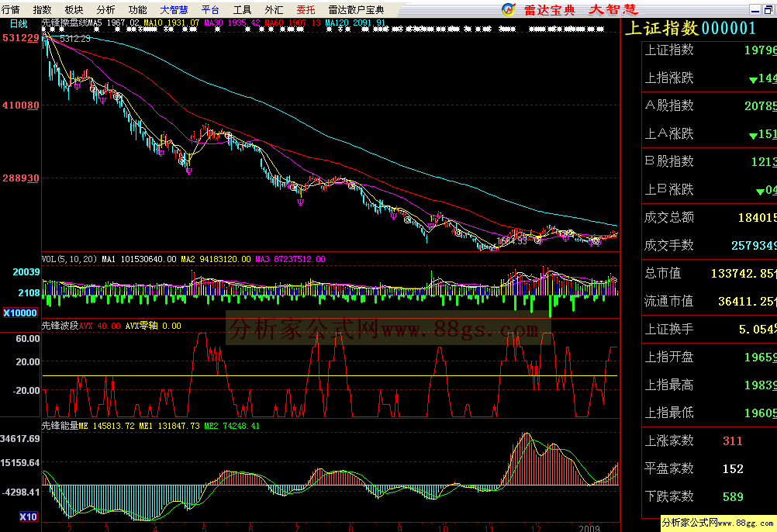
Task: Open the 工具 menu
Action: [x=242, y=9]
